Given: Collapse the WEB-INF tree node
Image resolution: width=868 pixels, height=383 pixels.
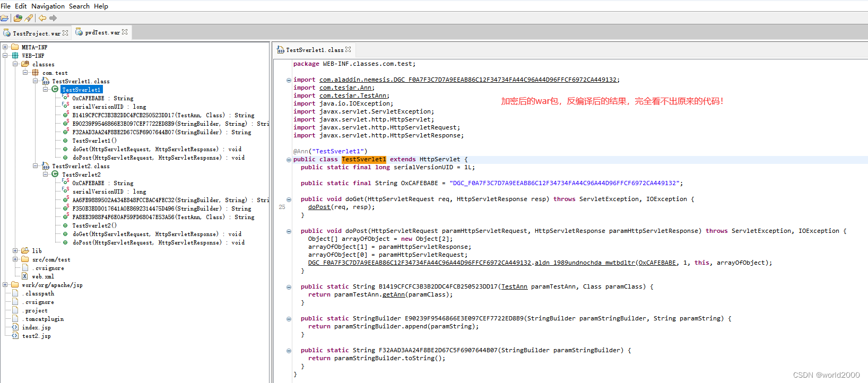Looking at the screenshot, I should (x=5, y=55).
